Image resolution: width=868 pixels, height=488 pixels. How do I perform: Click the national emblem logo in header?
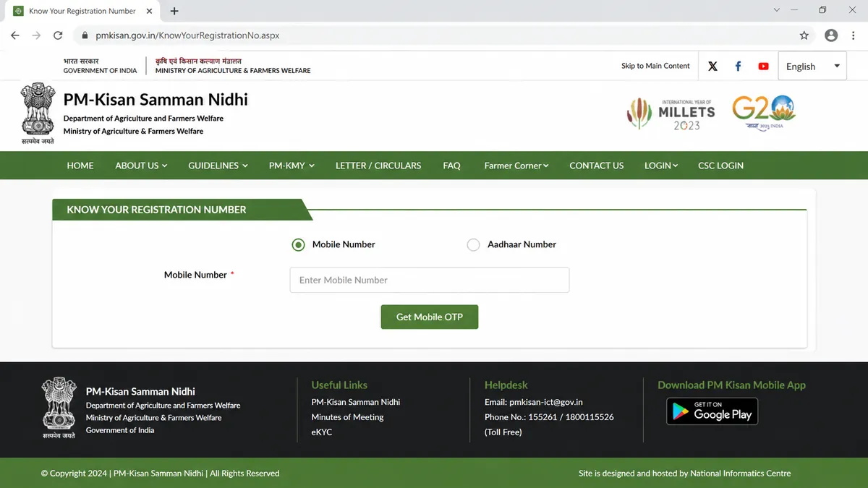pos(38,114)
